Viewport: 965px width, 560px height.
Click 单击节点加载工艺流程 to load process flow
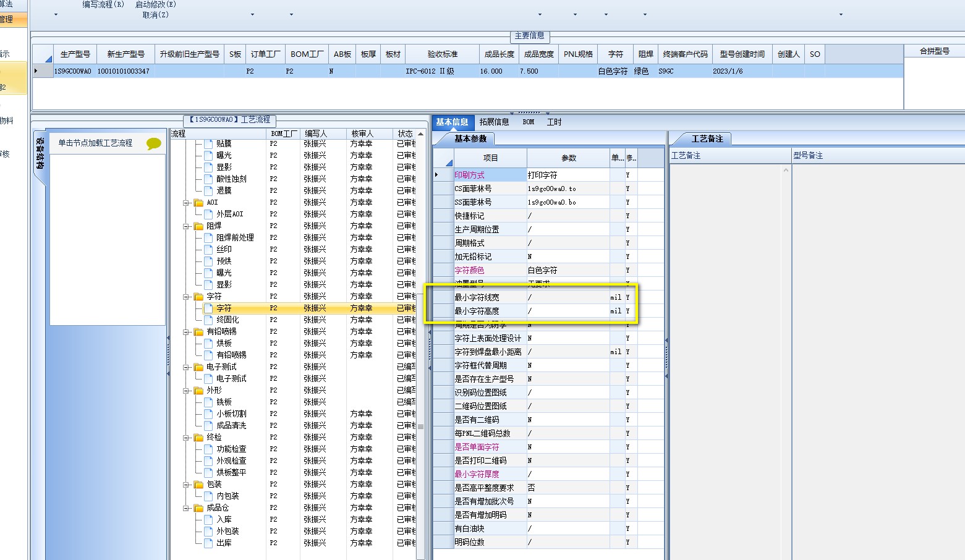pyautogui.click(x=95, y=143)
